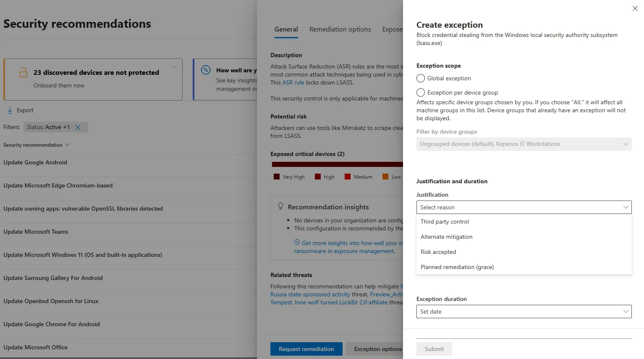
Task: Open the insights into exposure management link
Action: (348, 247)
